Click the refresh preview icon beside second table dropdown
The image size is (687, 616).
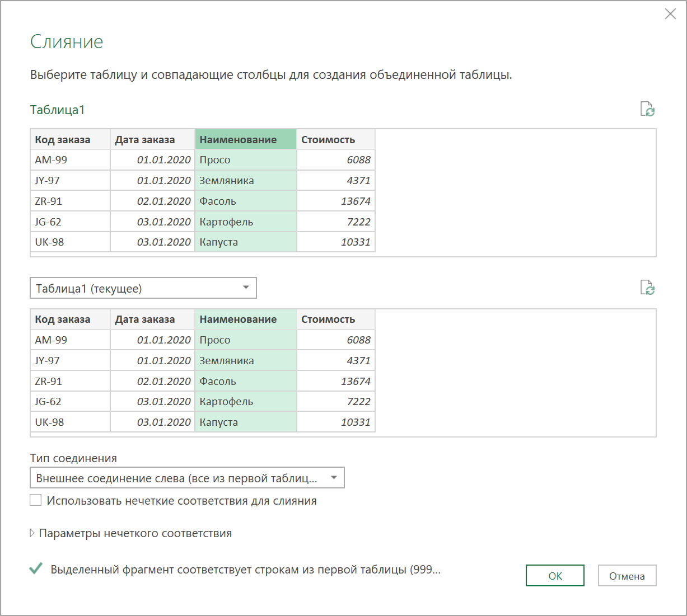pyautogui.click(x=647, y=288)
